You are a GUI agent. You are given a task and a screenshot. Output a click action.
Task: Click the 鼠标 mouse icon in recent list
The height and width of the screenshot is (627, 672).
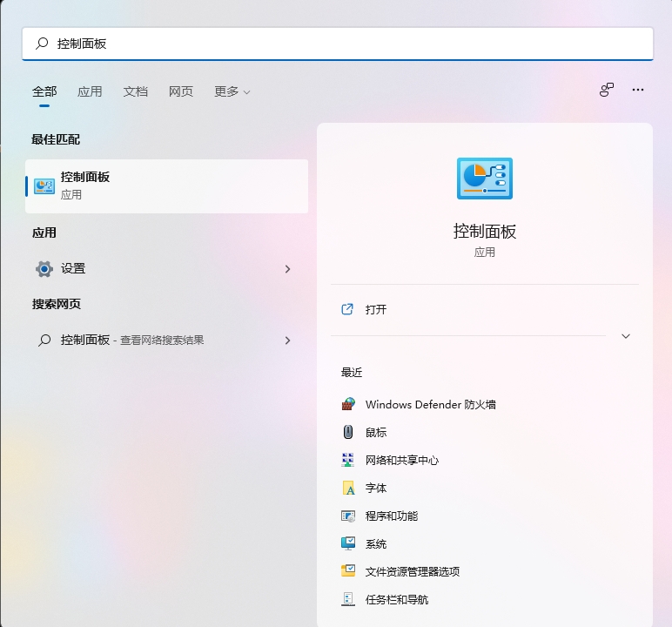(348, 432)
